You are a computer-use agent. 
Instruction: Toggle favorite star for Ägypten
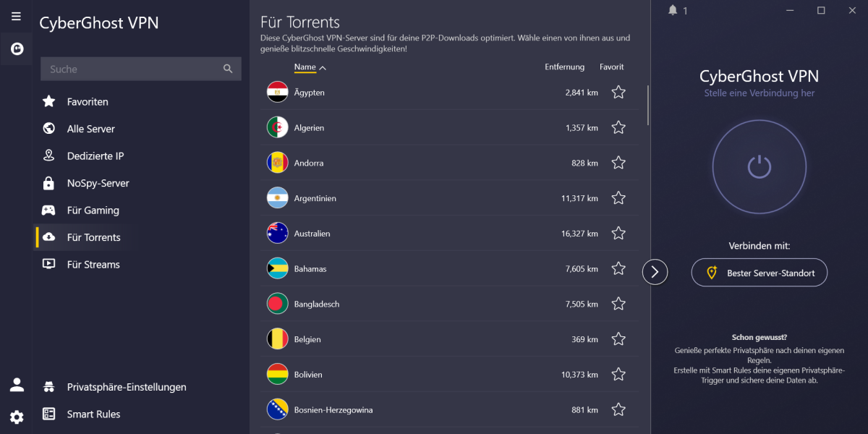618,93
